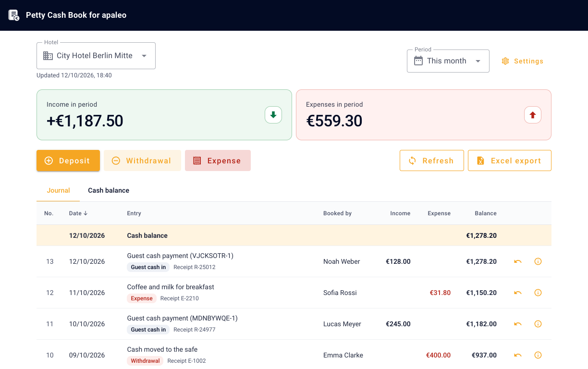Click 'Noah Weber' in Booked by column

coord(342,261)
